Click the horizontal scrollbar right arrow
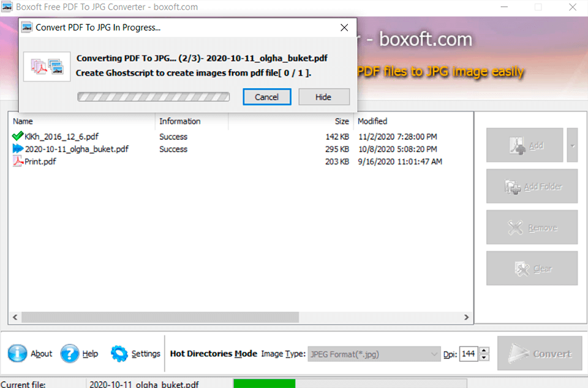This screenshot has width=588, height=388. 467,318
